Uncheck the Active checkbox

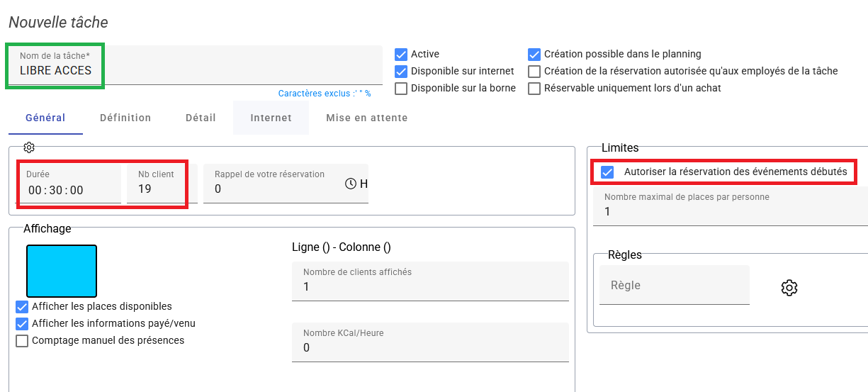click(x=401, y=54)
